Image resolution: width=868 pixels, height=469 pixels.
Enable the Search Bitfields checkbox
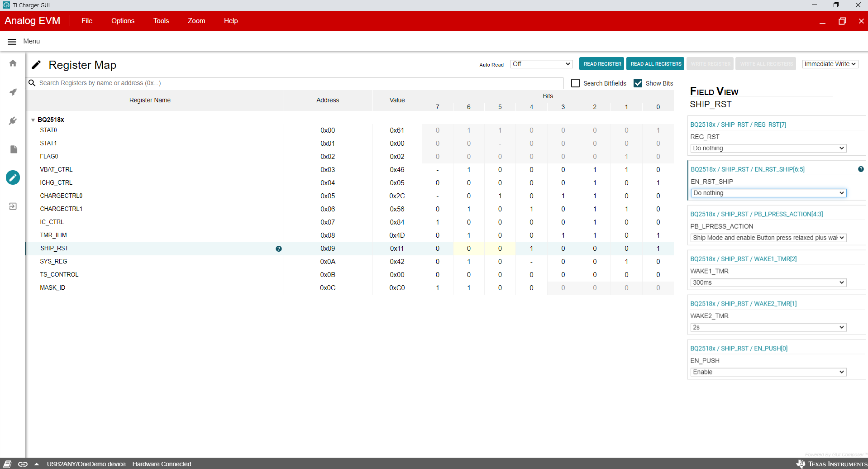click(x=575, y=83)
